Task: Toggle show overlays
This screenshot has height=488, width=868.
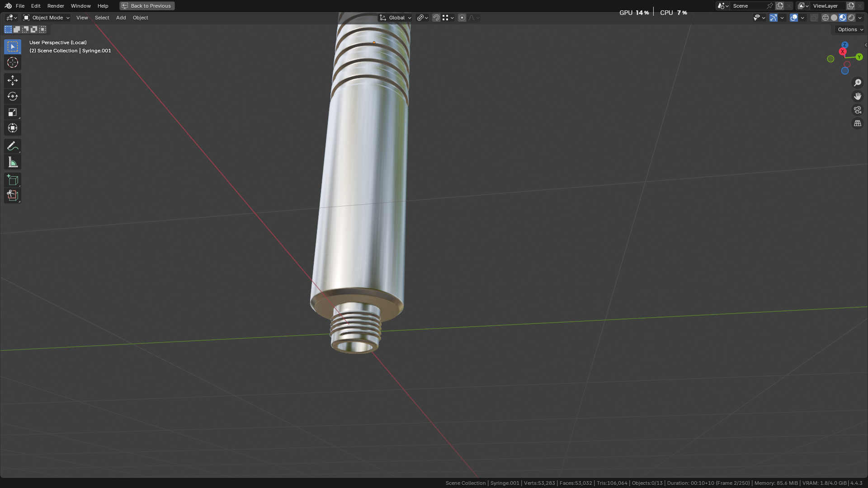Action: point(794,18)
